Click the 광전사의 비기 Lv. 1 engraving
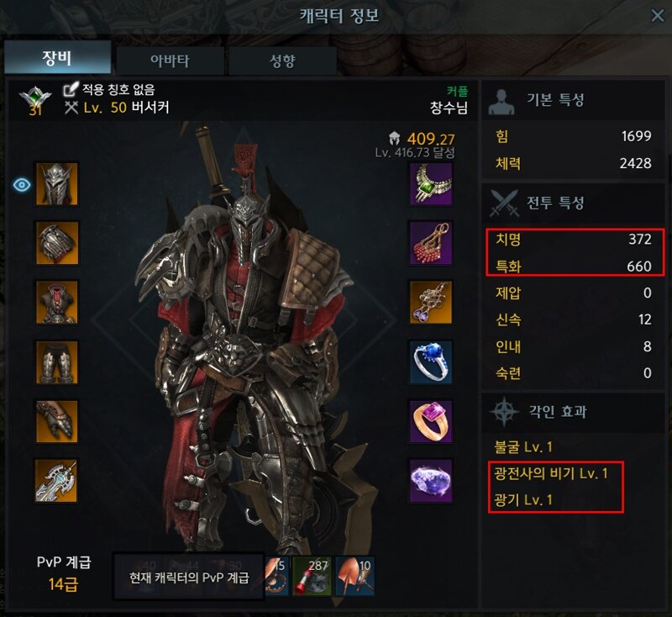Viewport: 672px width, 617px height. coord(551,473)
